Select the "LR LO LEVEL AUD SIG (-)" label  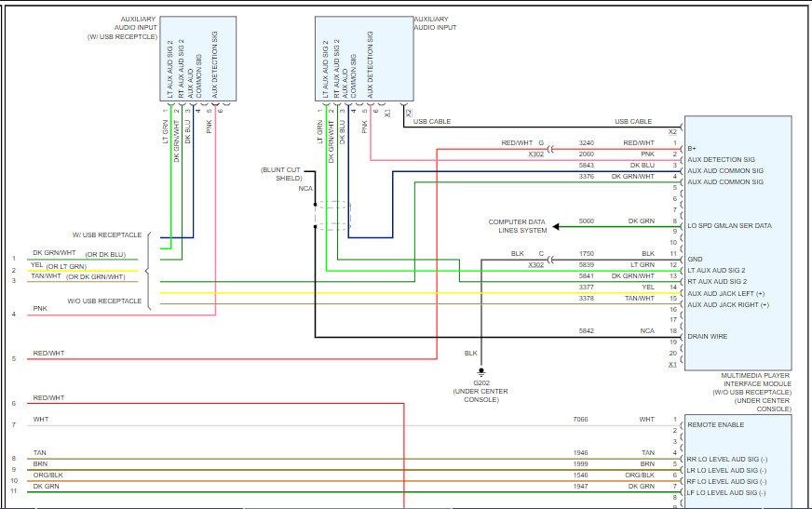(x=726, y=470)
